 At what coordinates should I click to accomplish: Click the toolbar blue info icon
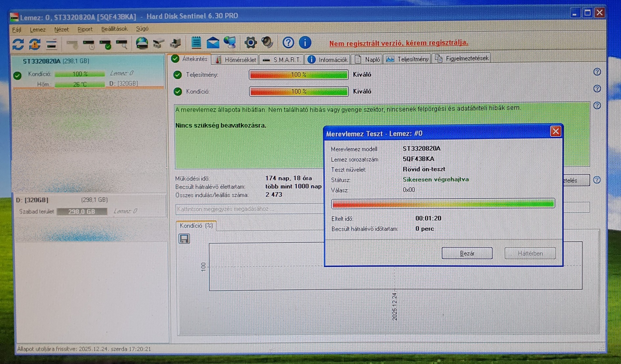[x=305, y=43]
